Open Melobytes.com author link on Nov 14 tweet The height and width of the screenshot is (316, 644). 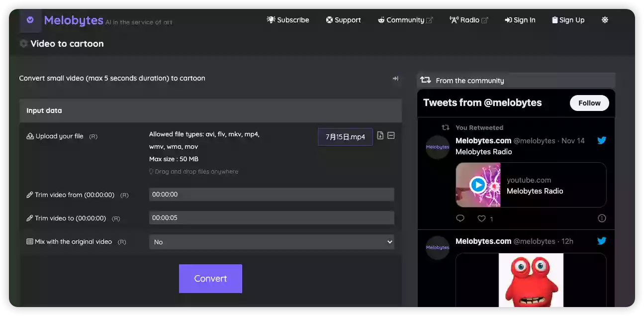(483, 141)
